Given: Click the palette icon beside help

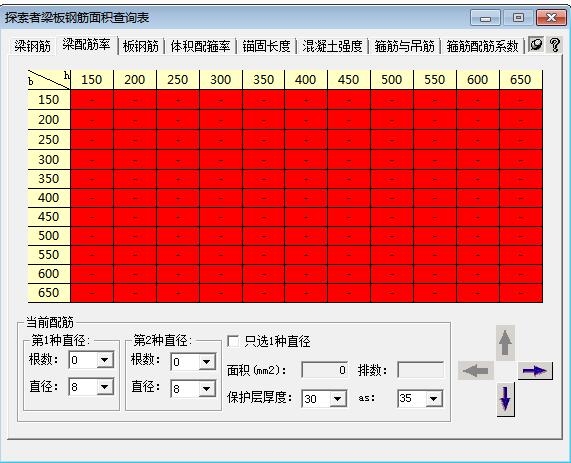Looking at the screenshot, I should coord(536,45).
